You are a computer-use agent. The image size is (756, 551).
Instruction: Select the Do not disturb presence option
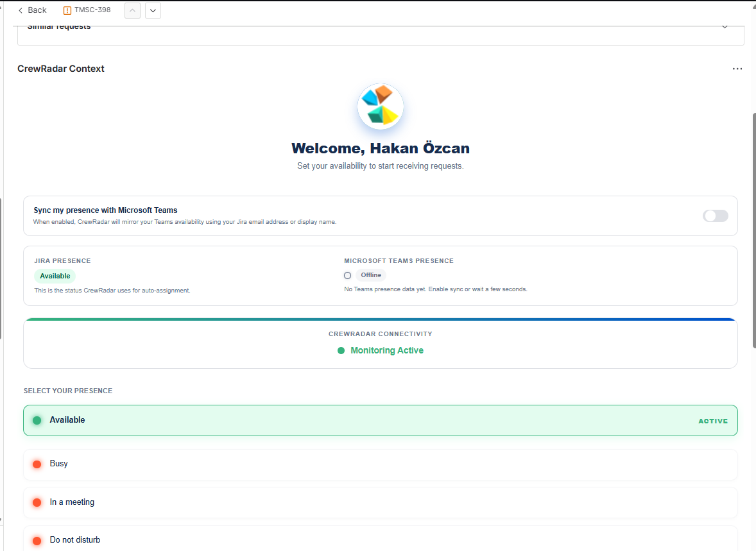(381, 539)
